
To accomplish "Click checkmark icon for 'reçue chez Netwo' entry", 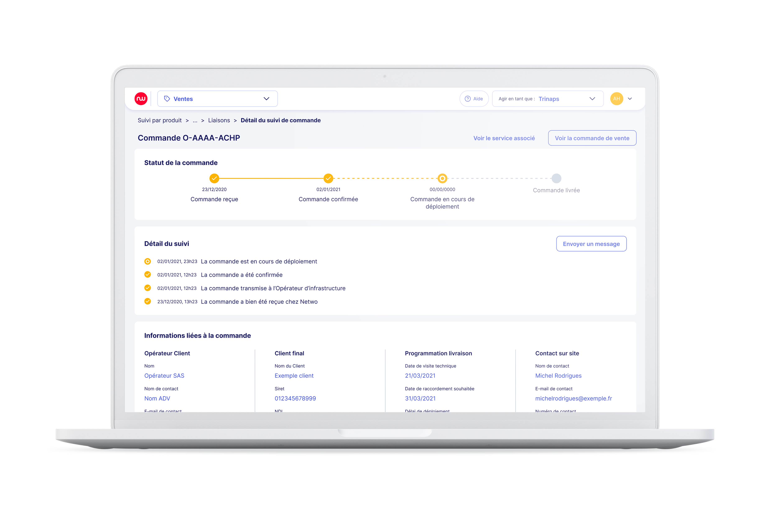I will tap(147, 301).
